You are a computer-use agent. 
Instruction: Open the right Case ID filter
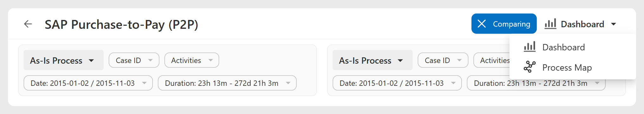[x=443, y=60]
